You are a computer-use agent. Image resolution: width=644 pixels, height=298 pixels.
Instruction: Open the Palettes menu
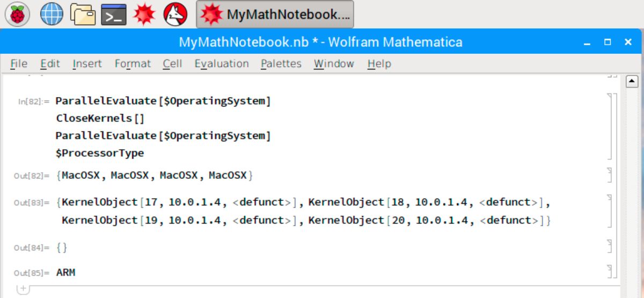(x=281, y=63)
